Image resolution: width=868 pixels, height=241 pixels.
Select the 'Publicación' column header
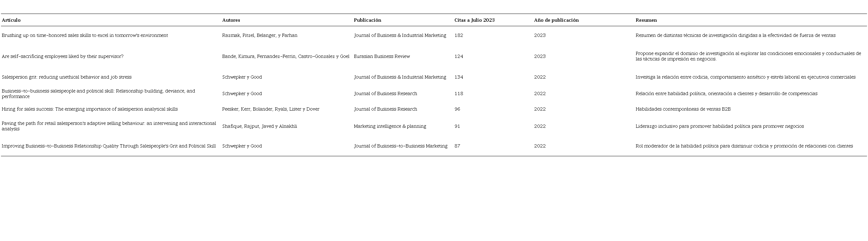(367, 20)
